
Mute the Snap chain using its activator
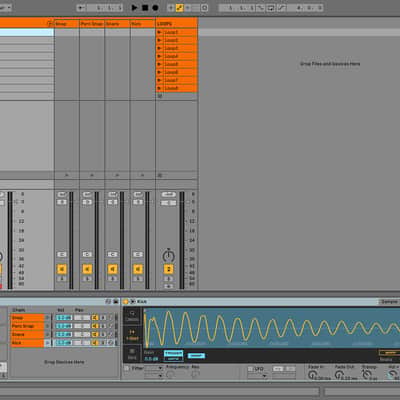(x=95, y=318)
